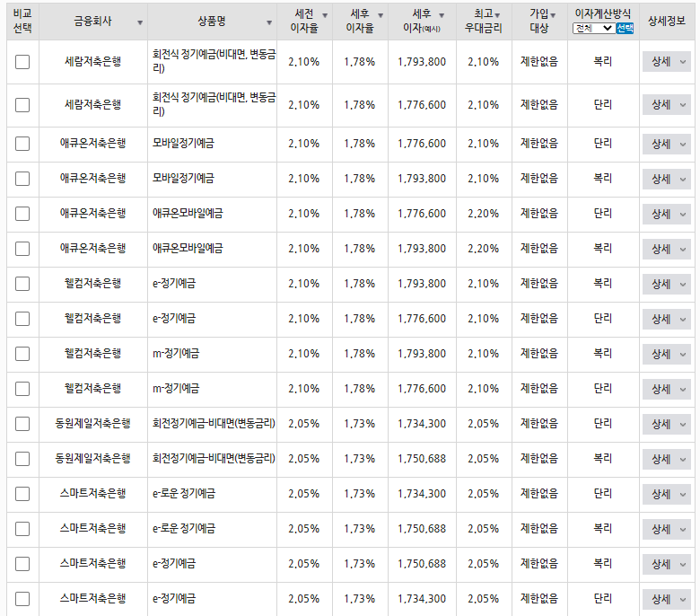Select 스마트저축은행 e-로운 단리 checkbox

pyautogui.click(x=22, y=494)
